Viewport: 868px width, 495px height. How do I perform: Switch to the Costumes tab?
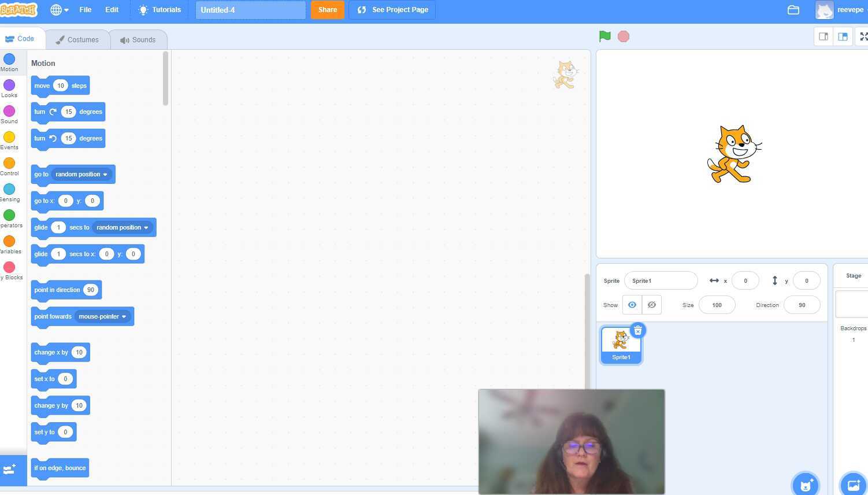coord(77,39)
